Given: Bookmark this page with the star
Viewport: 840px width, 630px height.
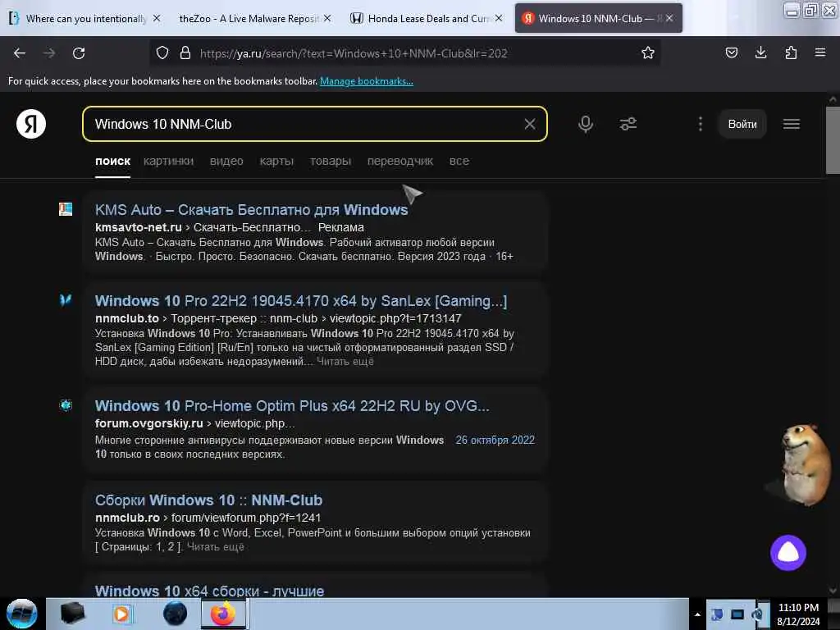Looking at the screenshot, I should (648, 53).
